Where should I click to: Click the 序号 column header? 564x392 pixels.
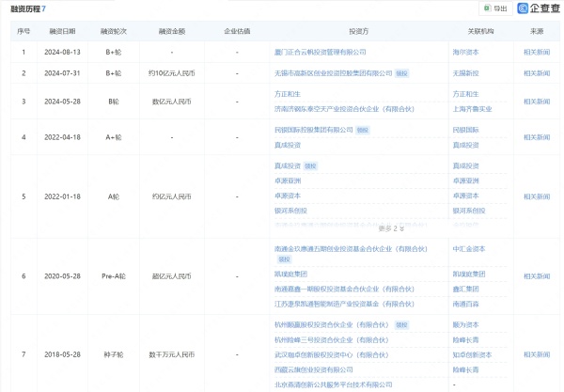tap(23, 31)
